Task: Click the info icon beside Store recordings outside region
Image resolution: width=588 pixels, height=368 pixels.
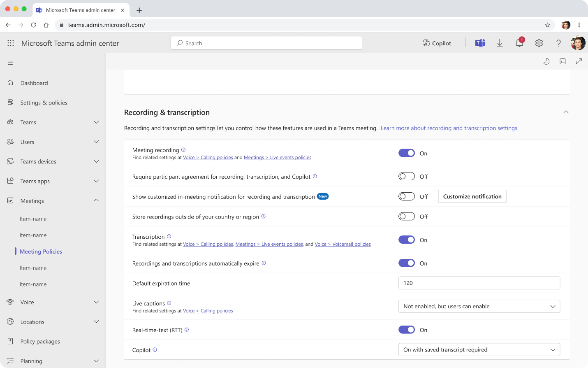Action: point(264,216)
